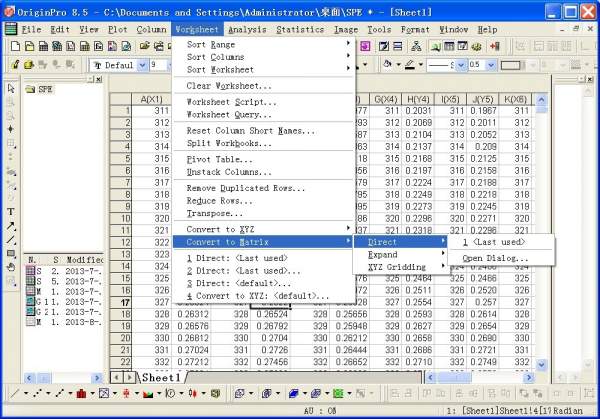
Task: Click cell value 0.27456 in row 22
Action: tap(271, 362)
